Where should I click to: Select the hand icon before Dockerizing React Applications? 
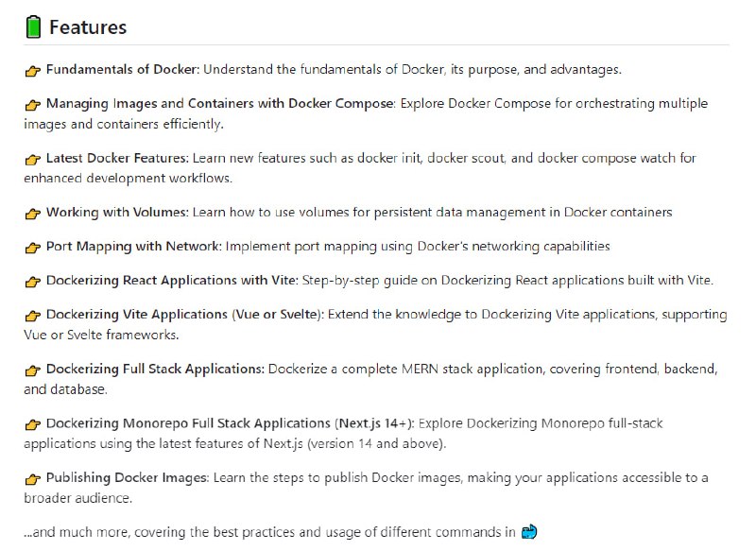coord(33,282)
